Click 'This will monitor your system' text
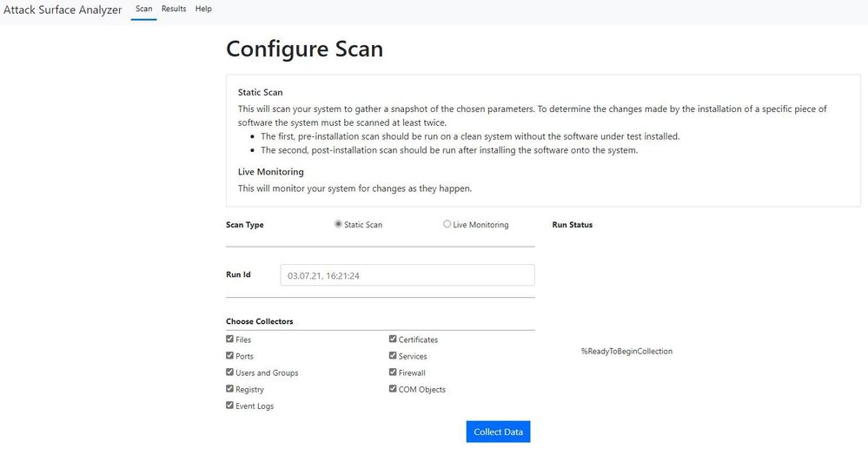 [354, 188]
